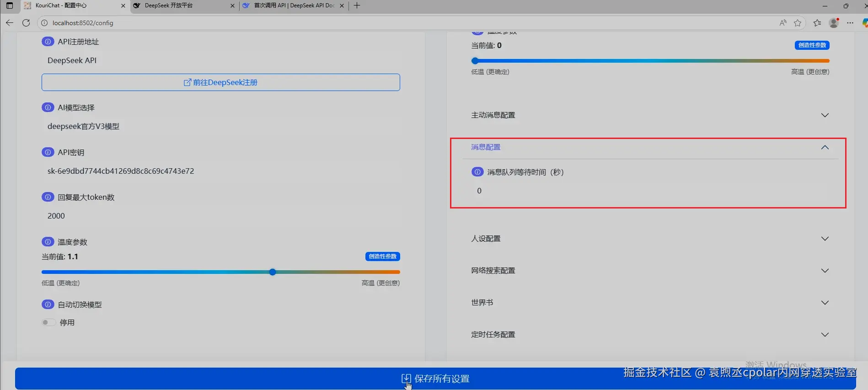Click the info icon beside 自动切换模型
This screenshot has width=868, height=390.
point(48,305)
